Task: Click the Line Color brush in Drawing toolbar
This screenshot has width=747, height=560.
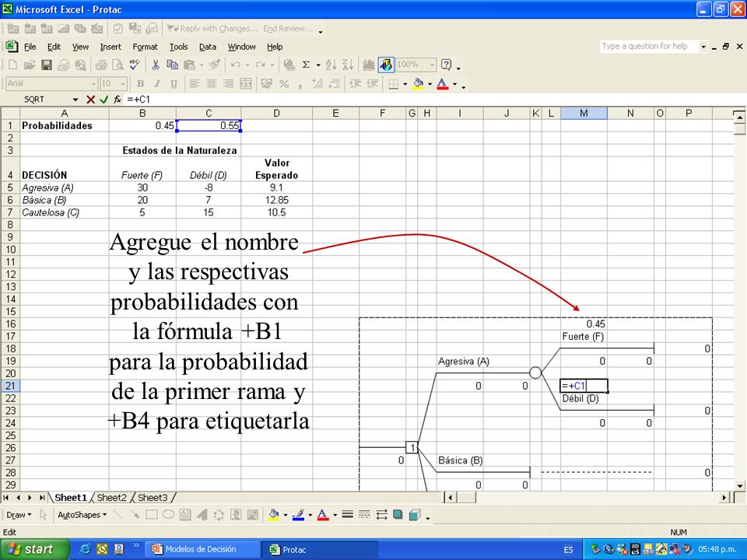Action: pyautogui.click(x=298, y=515)
